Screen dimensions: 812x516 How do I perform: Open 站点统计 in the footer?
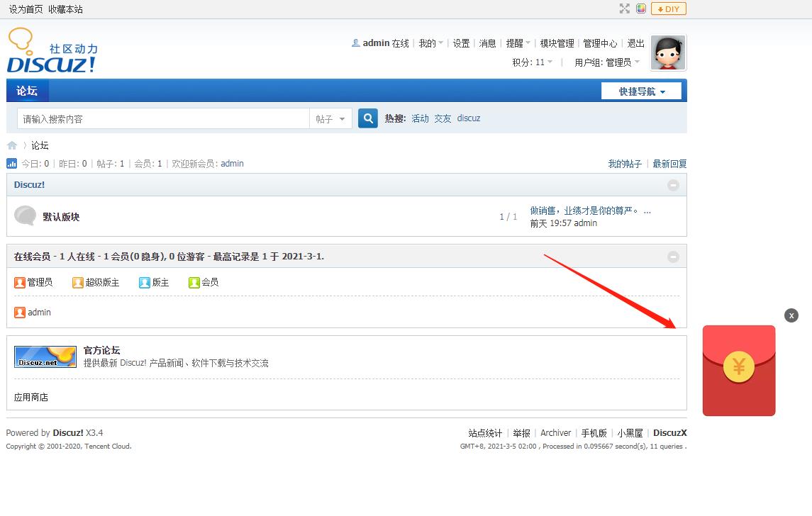click(x=485, y=433)
